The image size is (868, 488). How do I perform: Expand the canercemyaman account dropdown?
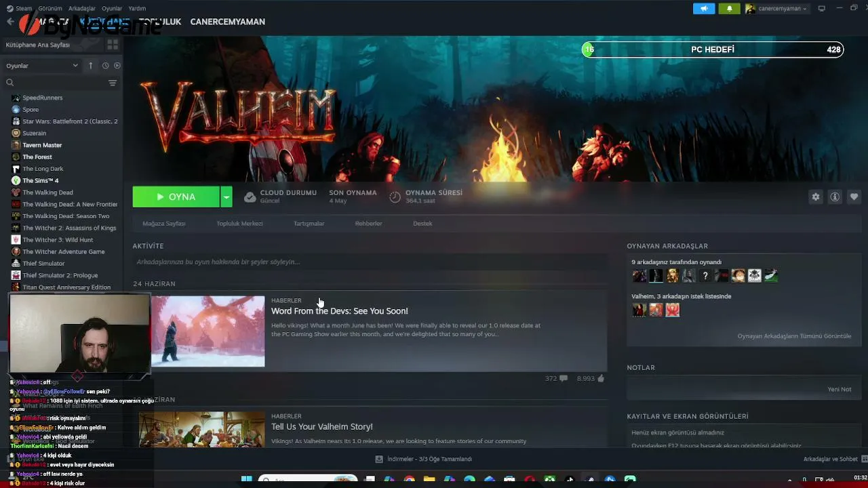(x=776, y=9)
